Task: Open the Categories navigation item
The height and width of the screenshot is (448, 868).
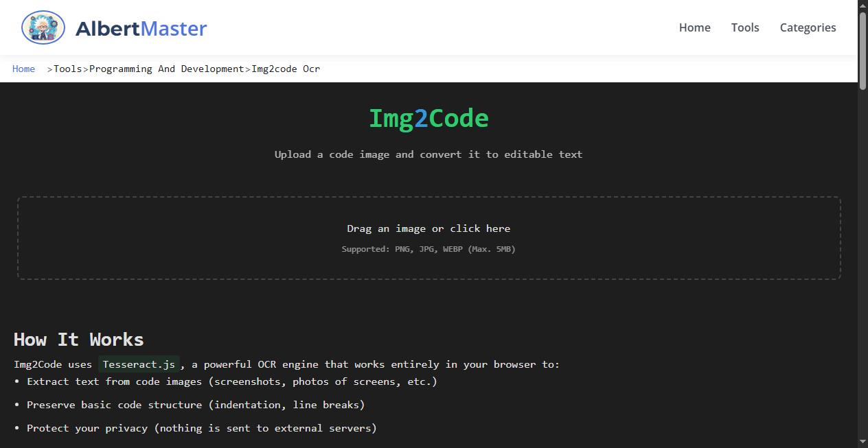Action: (808, 27)
